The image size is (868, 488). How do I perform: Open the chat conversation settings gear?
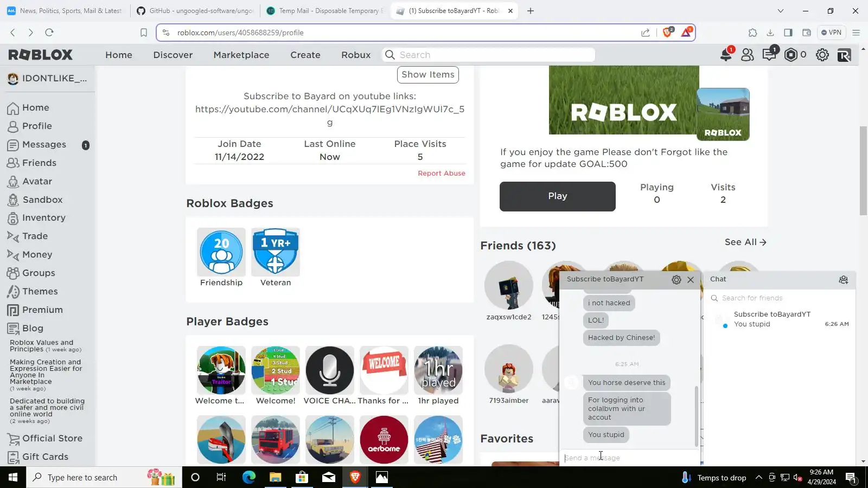click(676, 280)
